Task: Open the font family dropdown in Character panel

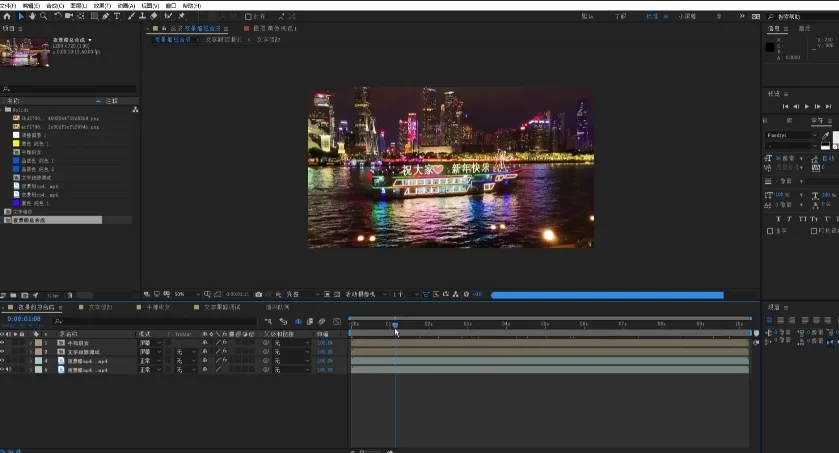Action: 792,135
